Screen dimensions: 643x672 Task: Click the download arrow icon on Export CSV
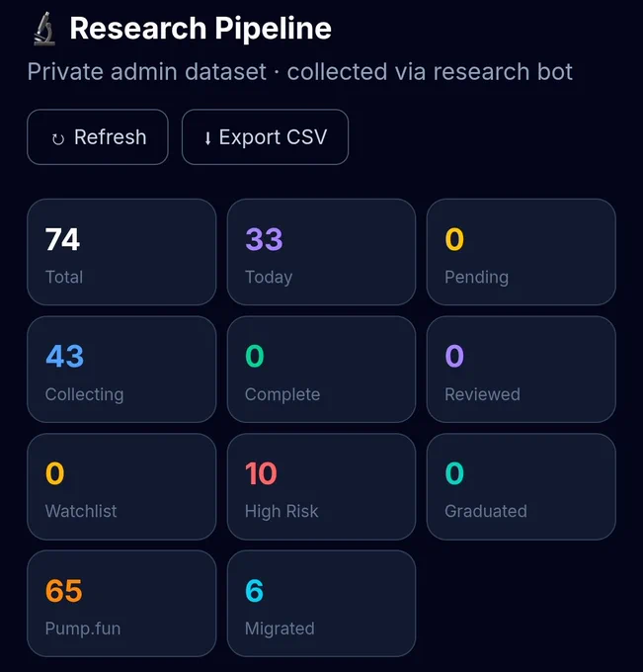click(207, 138)
